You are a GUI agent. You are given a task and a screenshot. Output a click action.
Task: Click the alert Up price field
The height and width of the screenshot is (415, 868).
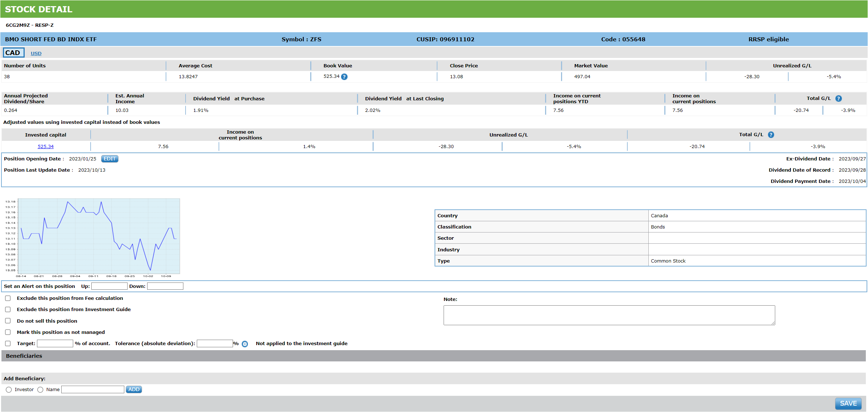pos(109,286)
